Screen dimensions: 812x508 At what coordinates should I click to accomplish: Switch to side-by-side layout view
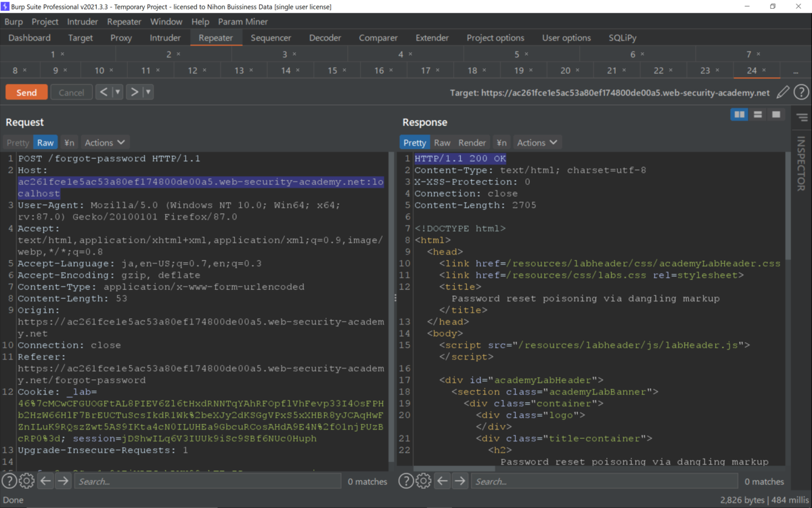coord(739,114)
